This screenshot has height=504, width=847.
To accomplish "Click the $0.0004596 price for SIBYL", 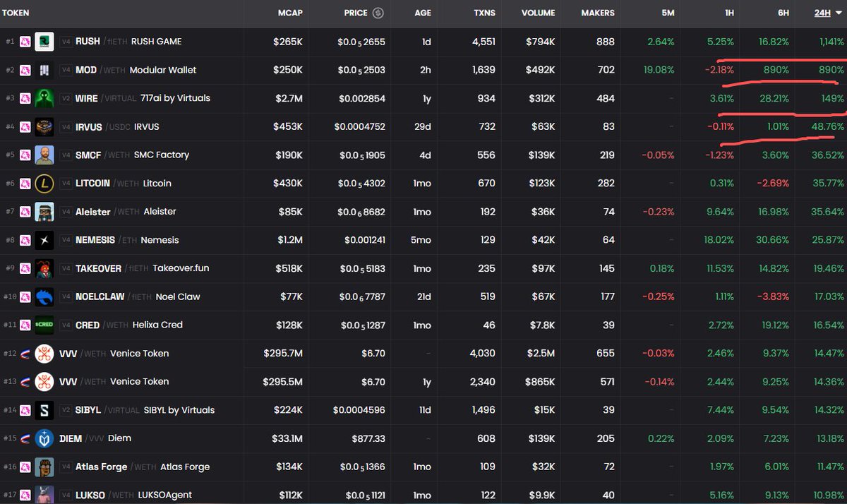I will pyautogui.click(x=359, y=410).
